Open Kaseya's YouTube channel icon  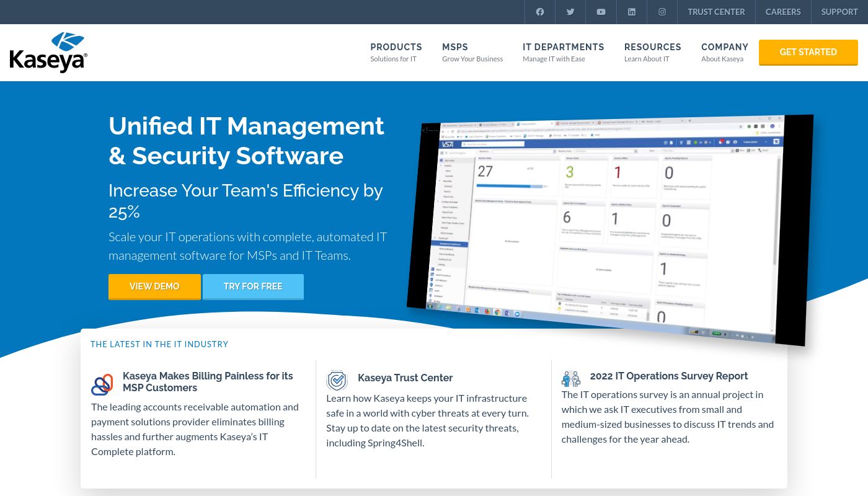(601, 12)
